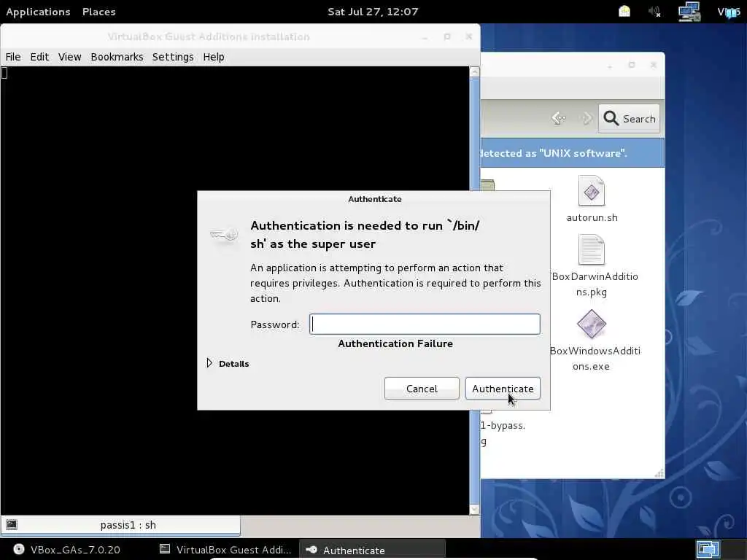Click the clock Sat Jul 27, 12:07
The height and width of the screenshot is (560, 747).
pyautogui.click(x=373, y=12)
